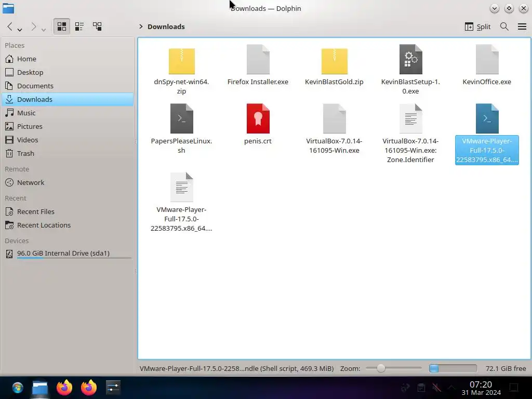Open back history dropdown arrow
The height and width of the screenshot is (399, 532).
click(20, 30)
